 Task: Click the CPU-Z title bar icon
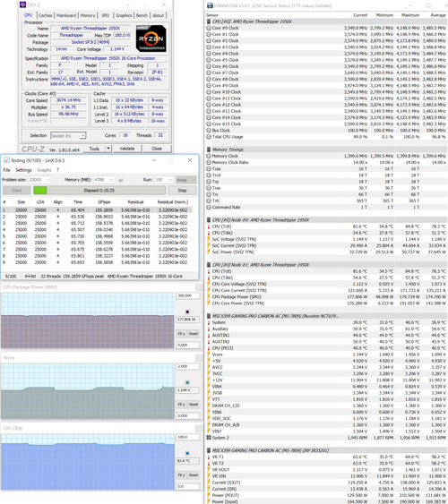[x=22, y=4]
